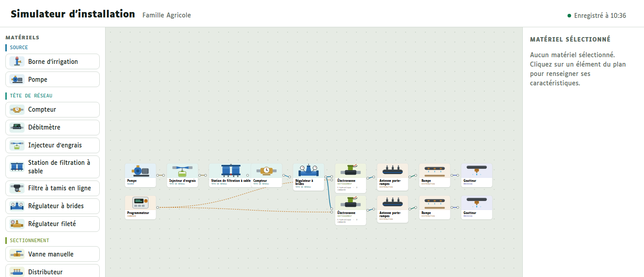The image size is (644, 277).
Task: Click the 'Enregistré à 10:36' save status
Action: (x=597, y=16)
